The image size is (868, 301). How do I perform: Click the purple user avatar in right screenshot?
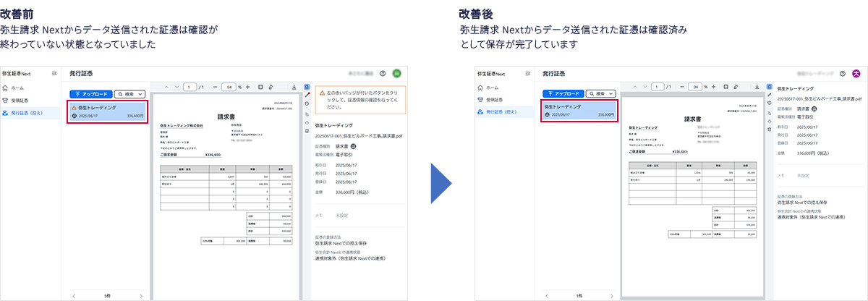(x=856, y=73)
